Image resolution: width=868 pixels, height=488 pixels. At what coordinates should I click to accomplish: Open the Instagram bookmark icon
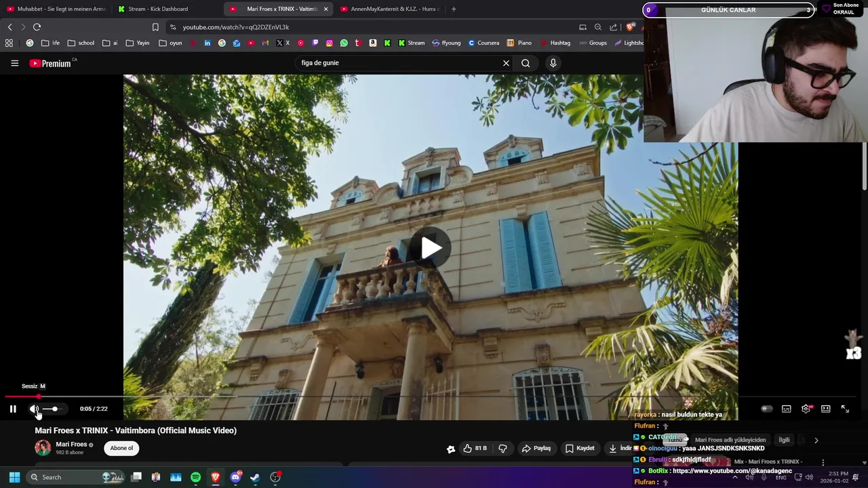tap(330, 43)
